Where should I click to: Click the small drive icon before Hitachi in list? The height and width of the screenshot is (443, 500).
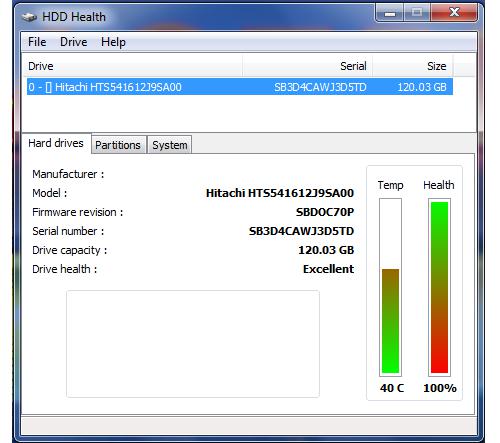tap(48, 87)
